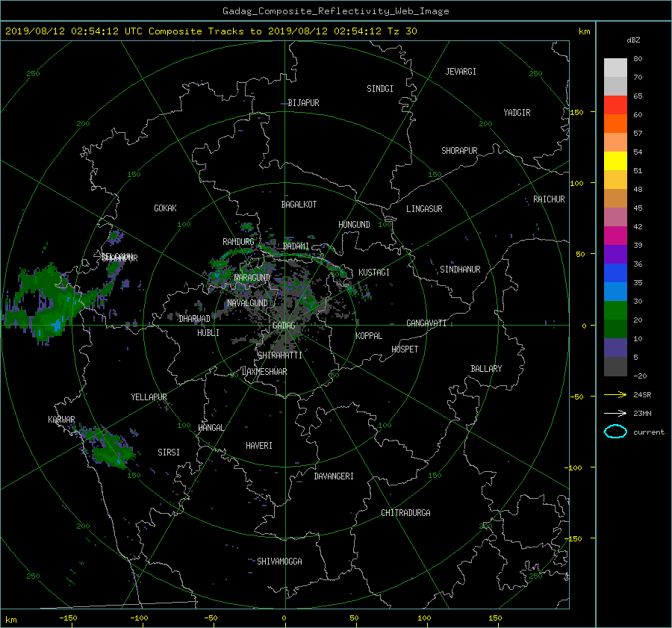Click the KUSTAGI city label
The image size is (672, 628).
374,273
